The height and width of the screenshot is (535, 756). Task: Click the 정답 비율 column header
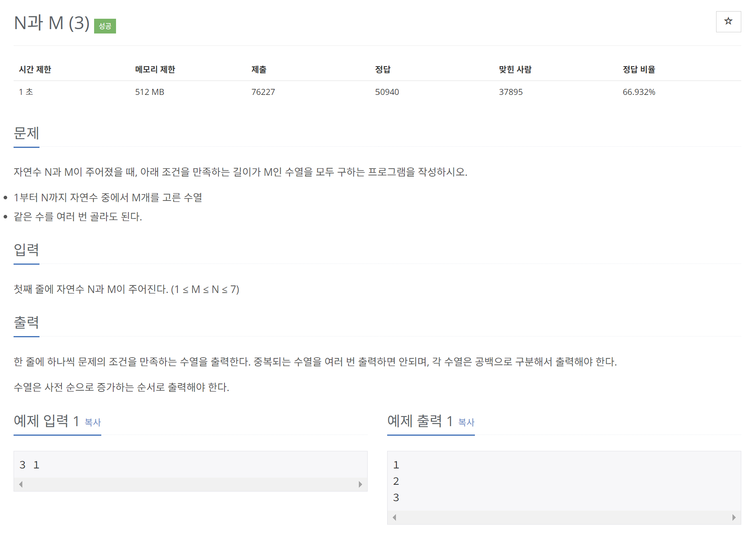[x=639, y=69]
